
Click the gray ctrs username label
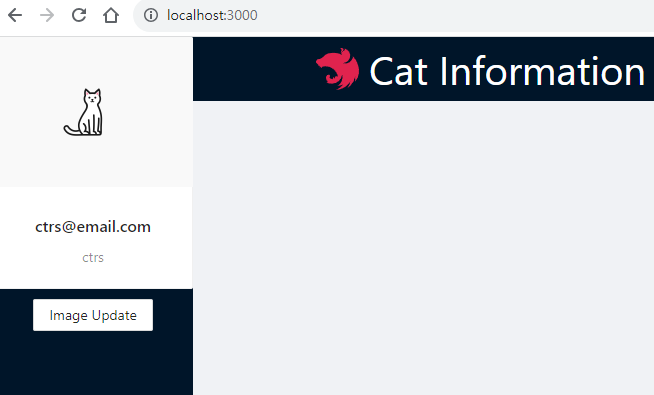click(x=93, y=257)
